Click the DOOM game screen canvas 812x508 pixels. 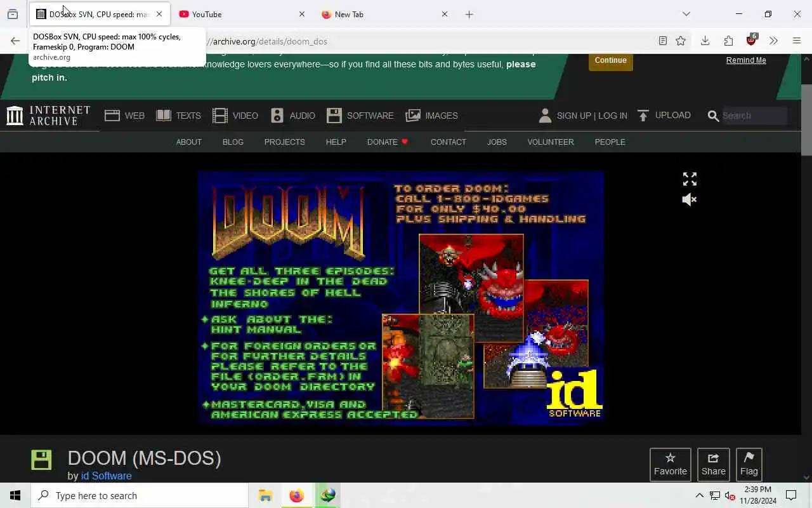tap(400, 297)
